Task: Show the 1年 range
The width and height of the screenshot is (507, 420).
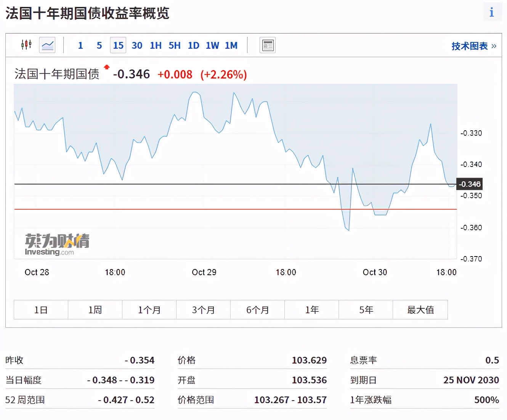Action: (312, 310)
